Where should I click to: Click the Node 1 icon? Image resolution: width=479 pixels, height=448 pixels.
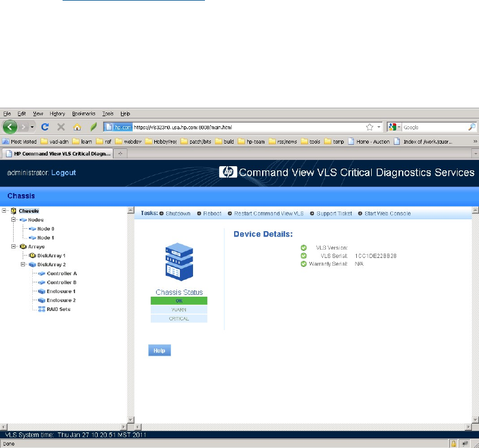32,238
